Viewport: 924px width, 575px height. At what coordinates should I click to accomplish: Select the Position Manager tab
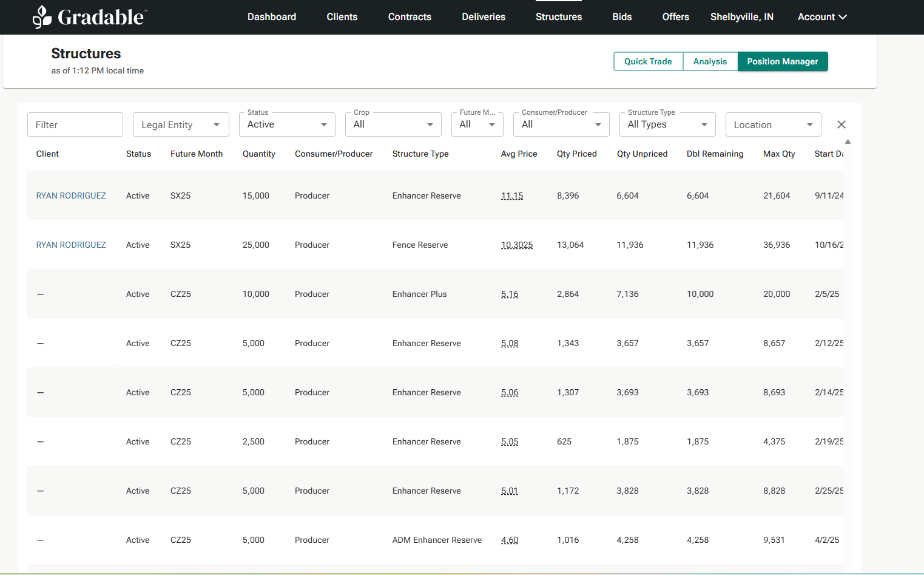783,61
